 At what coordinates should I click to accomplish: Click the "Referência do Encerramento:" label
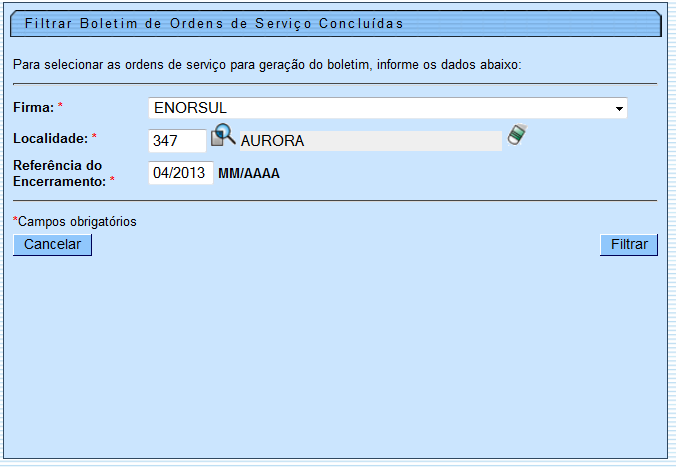tap(57, 173)
